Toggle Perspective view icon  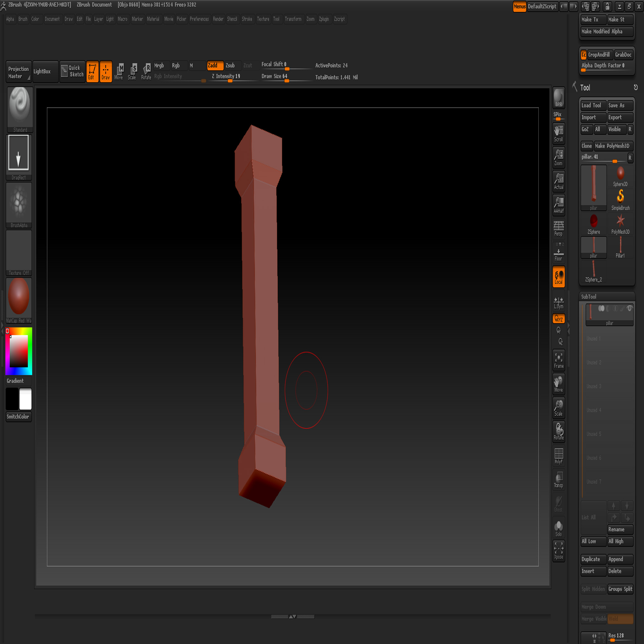point(558,228)
